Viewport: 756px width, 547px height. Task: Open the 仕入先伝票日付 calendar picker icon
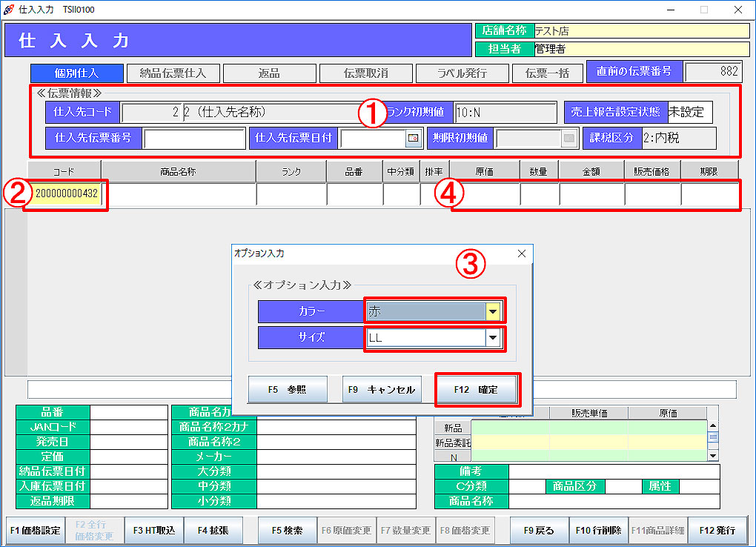click(x=413, y=139)
